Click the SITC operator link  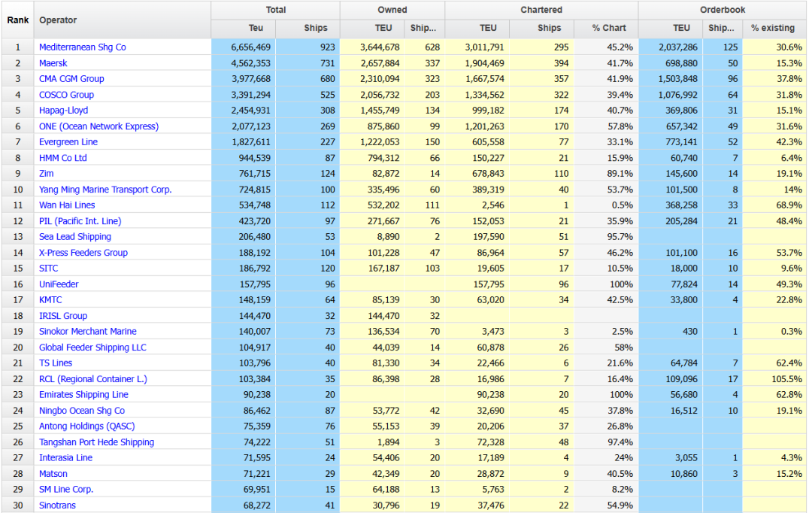48,269
